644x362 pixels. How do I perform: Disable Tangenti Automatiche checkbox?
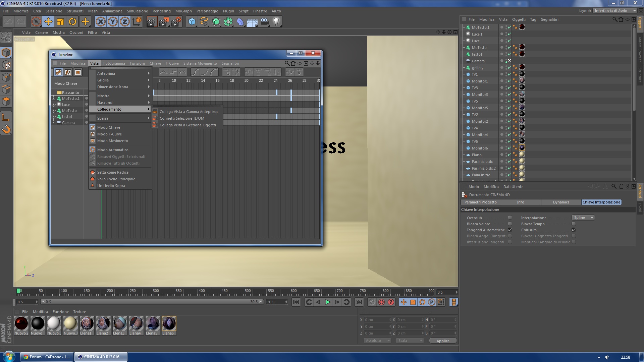510,230
